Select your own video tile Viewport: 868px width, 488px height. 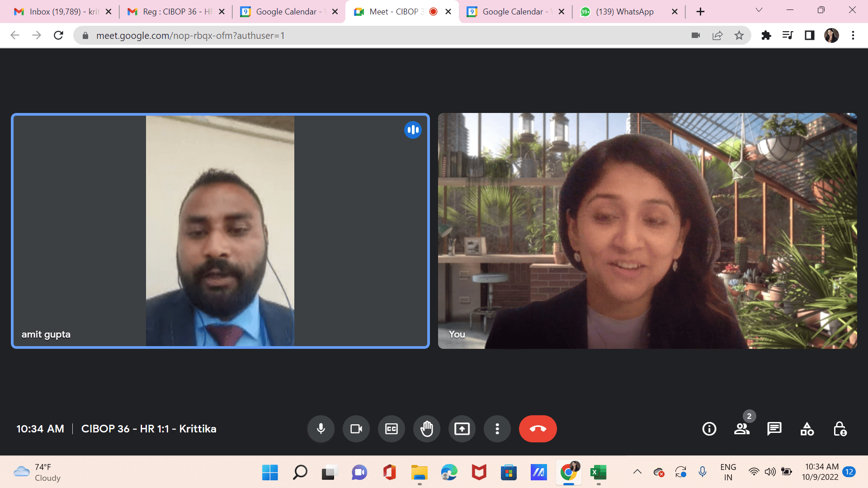pyautogui.click(x=647, y=231)
